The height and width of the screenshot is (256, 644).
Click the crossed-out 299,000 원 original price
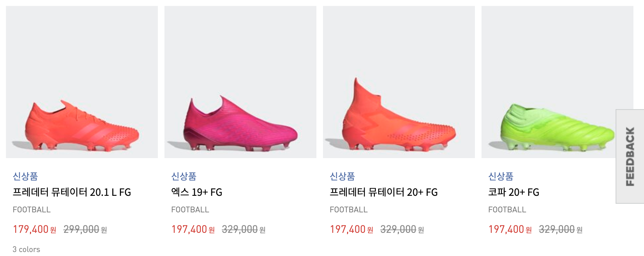pos(85,229)
